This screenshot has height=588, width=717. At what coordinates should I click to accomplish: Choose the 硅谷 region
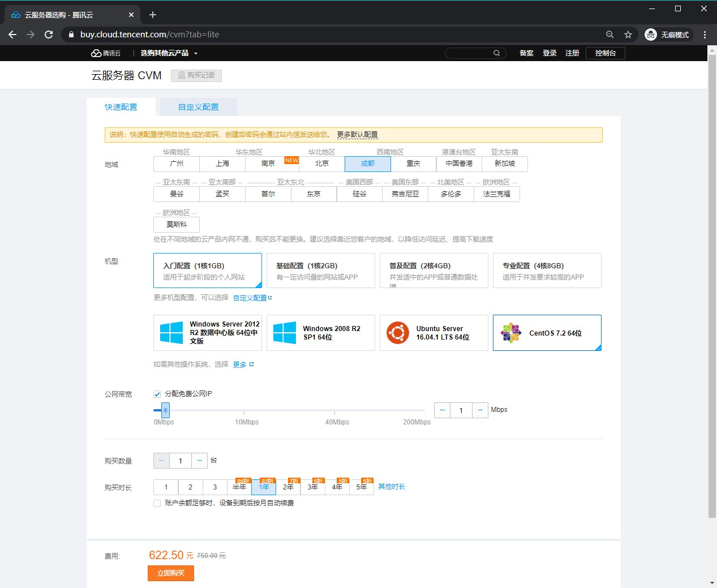click(x=360, y=194)
